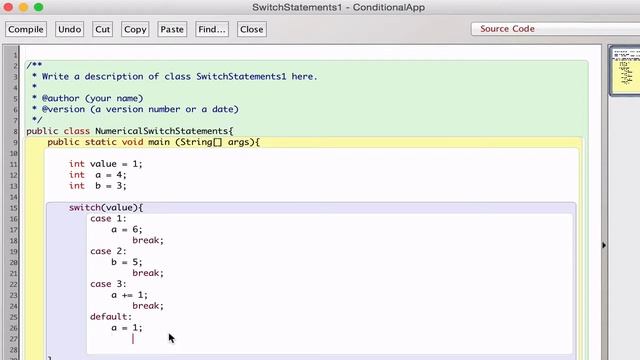
Task: Click the 'default:' label
Action: click(111, 317)
